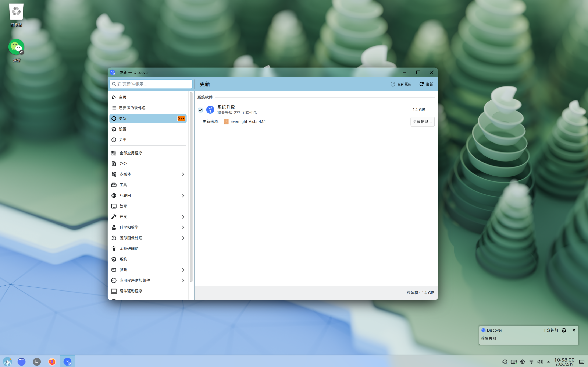The image size is (588, 367).
Task: Click the Wi-Fi network tray icon
Action: point(531,362)
